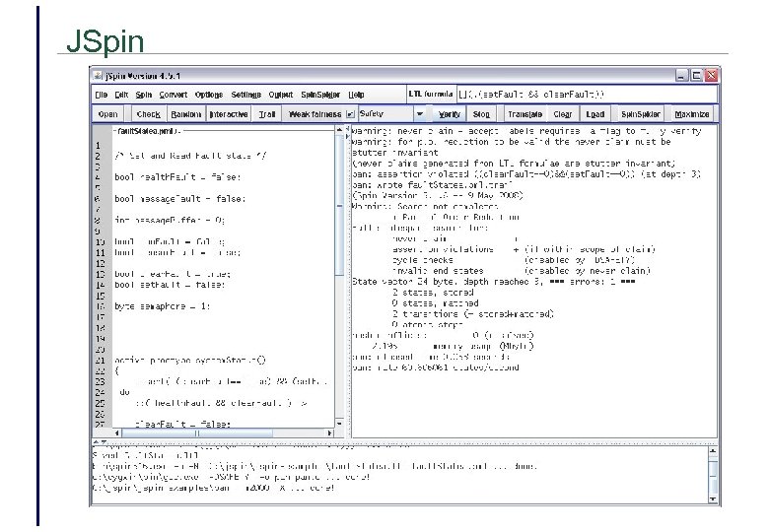Click the bottom message pane scroll-down arrow

[713, 499]
